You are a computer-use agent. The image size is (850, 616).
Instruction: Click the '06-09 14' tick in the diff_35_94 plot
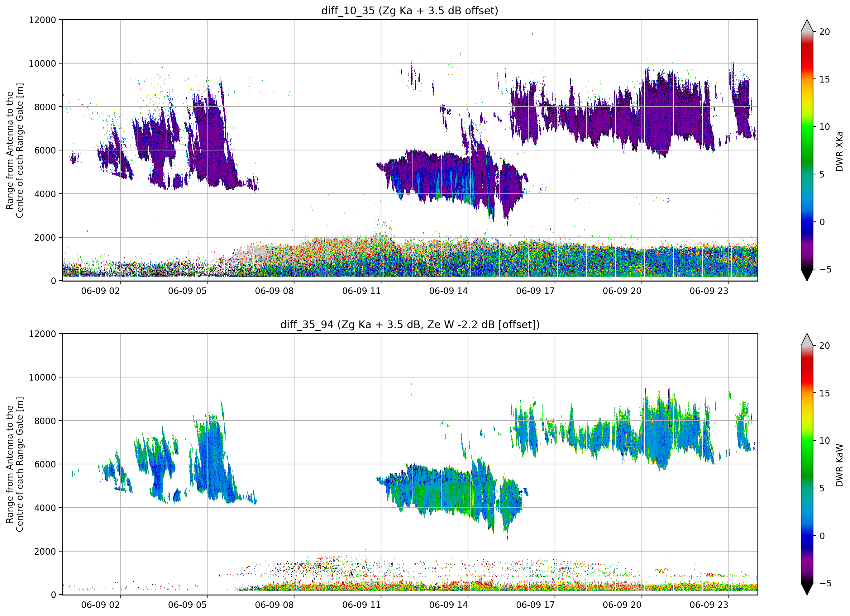[x=448, y=605]
